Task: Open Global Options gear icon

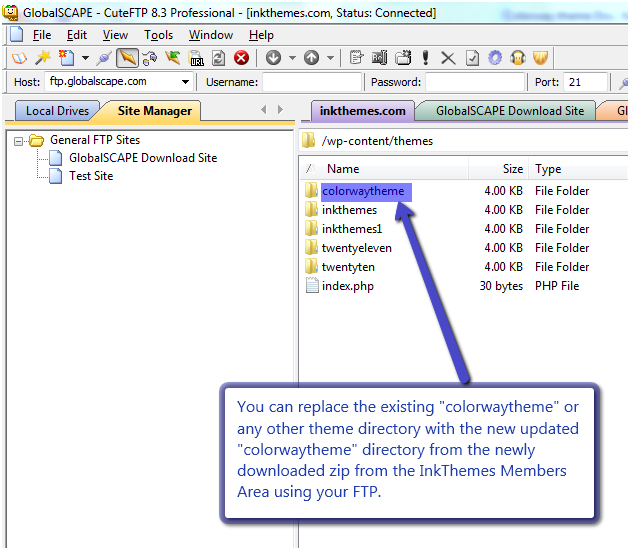Action: pyautogui.click(x=495, y=58)
